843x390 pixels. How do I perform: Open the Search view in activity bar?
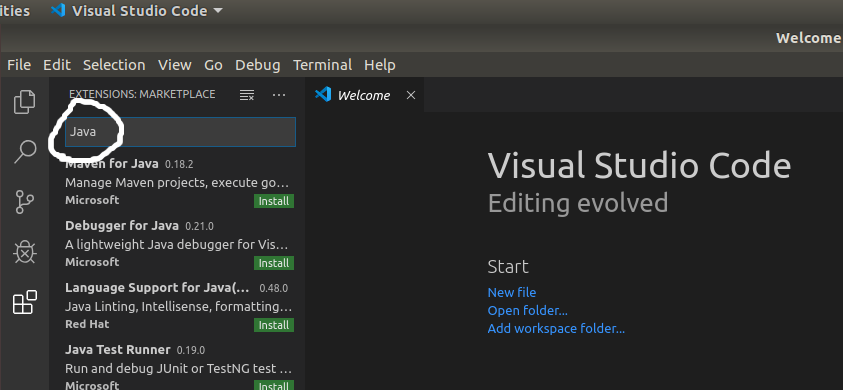point(25,151)
